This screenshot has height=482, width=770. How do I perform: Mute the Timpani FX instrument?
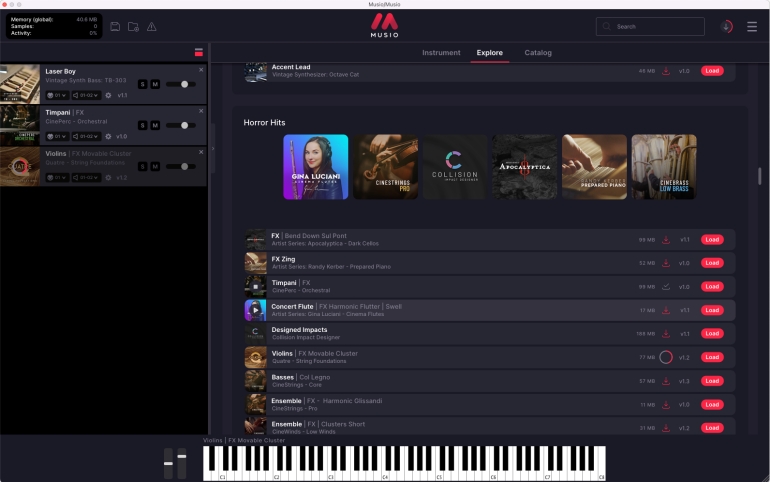155,126
